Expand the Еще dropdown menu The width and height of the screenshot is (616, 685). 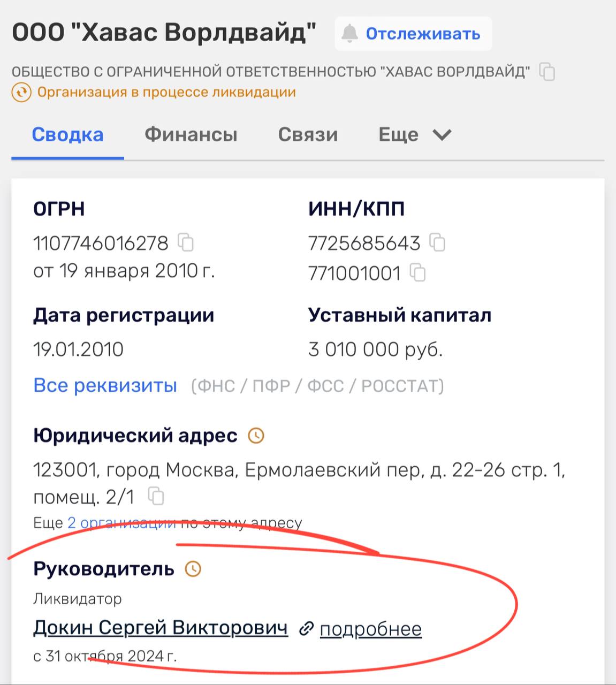[415, 134]
